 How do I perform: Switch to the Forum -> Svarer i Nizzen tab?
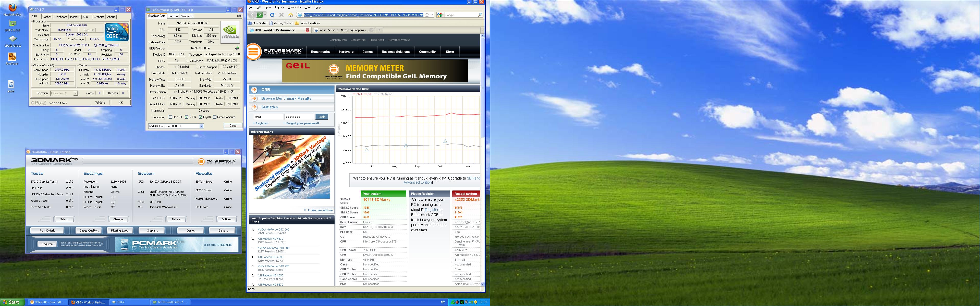click(343, 30)
